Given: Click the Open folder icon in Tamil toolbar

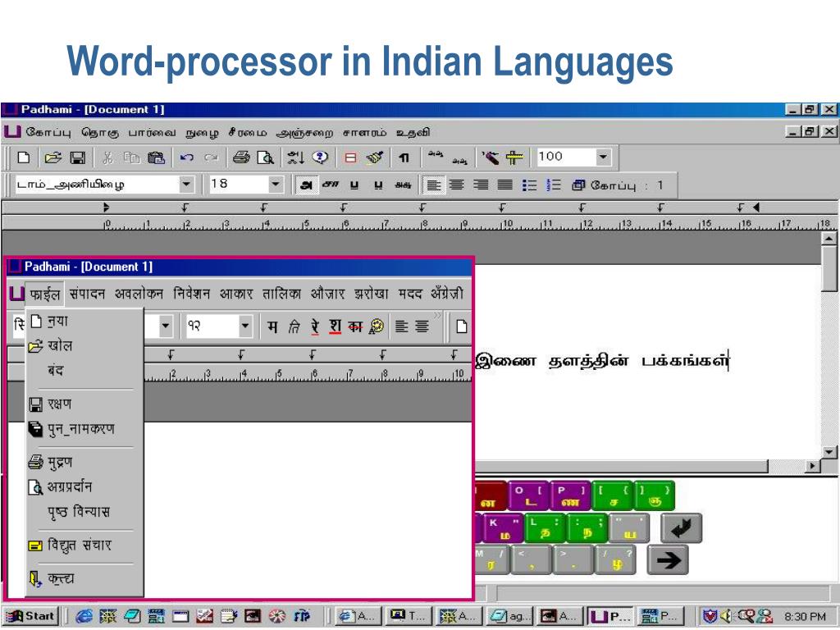Looking at the screenshot, I should point(52,157).
